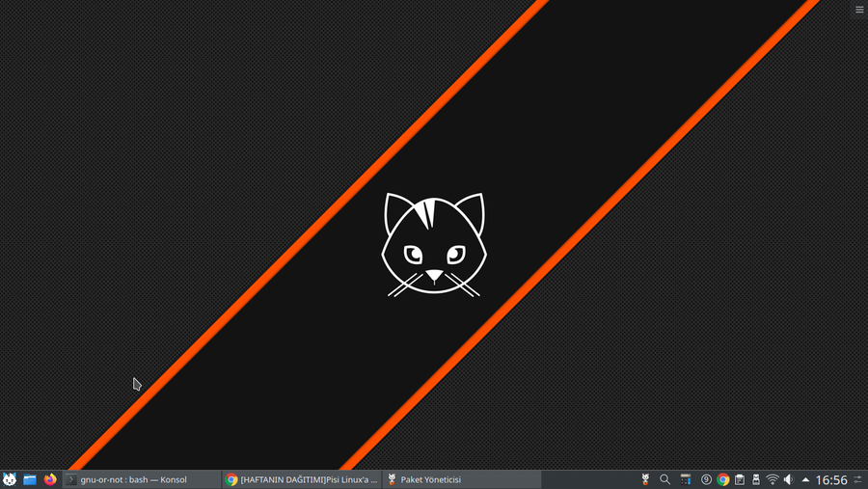Launch the file manager from the panel
This screenshot has width=868, height=489.
(x=30, y=479)
